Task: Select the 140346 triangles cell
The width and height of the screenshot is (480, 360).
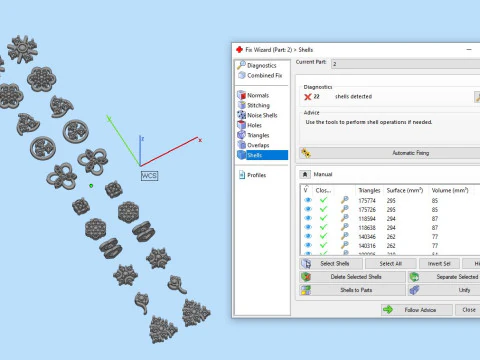Action: click(367, 237)
